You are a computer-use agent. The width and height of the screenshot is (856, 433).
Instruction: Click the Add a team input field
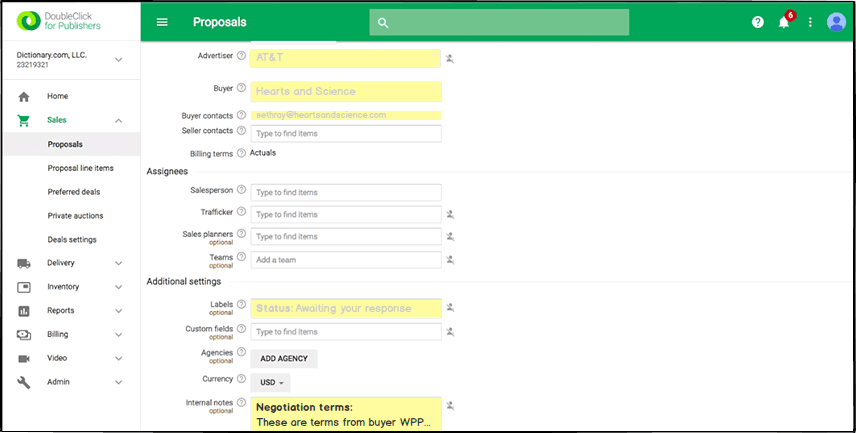(346, 260)
